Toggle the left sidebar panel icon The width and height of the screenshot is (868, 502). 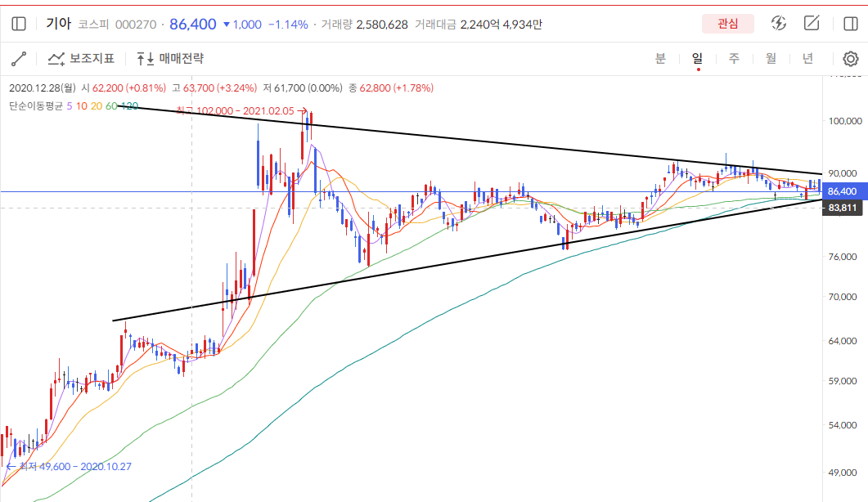pos(19,24)
